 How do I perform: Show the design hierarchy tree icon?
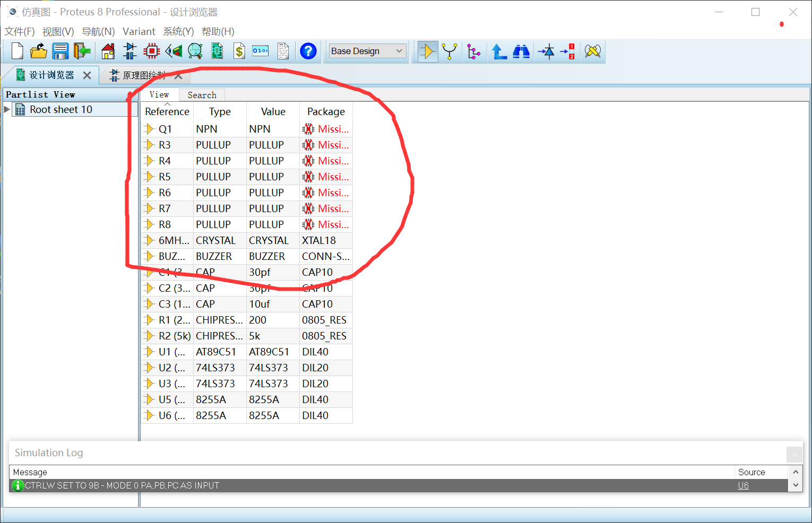(x=474, y=51)
